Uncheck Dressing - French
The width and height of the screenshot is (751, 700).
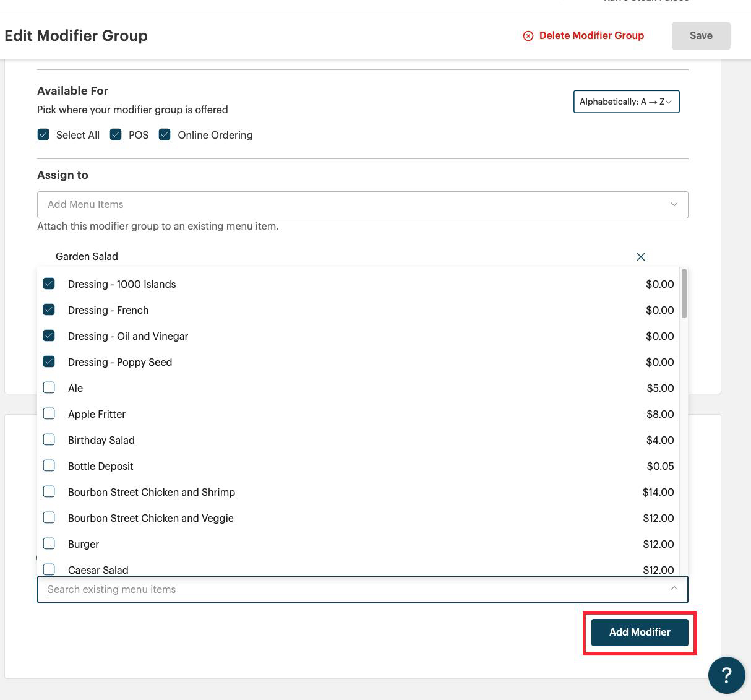point(49,309)
